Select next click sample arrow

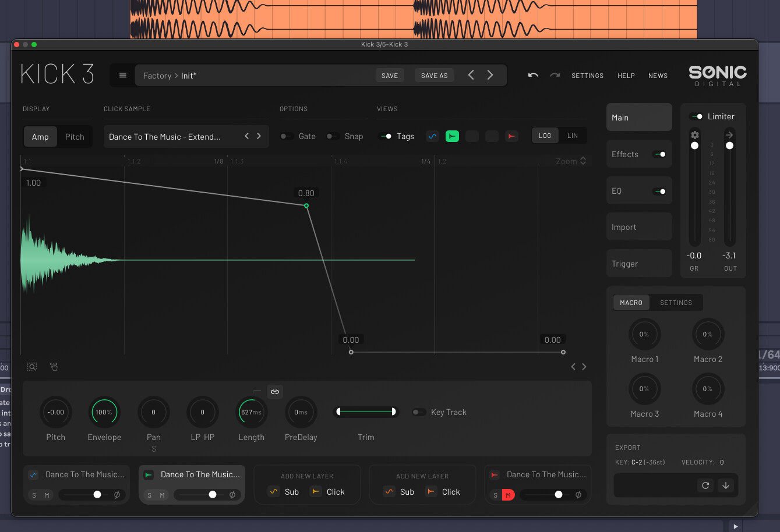coord(259,136)
